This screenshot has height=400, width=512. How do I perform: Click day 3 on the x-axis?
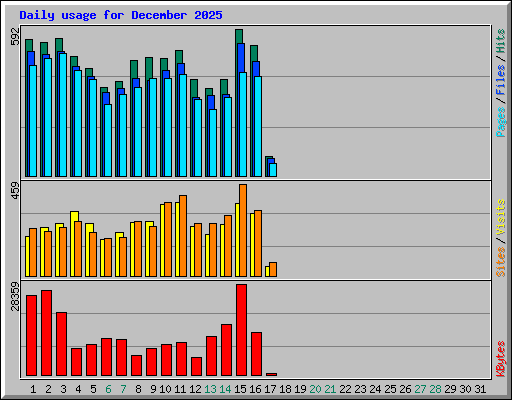(63, 389)
